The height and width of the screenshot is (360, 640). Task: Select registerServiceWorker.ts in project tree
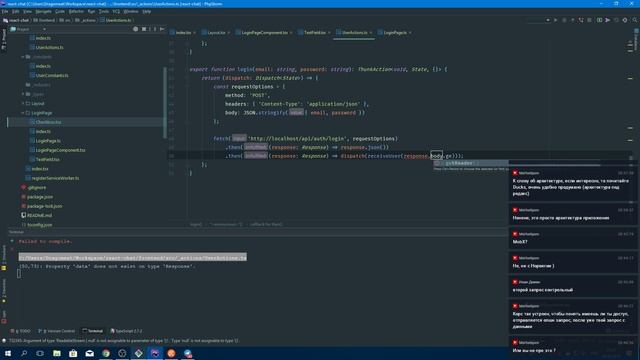[52, 178]
